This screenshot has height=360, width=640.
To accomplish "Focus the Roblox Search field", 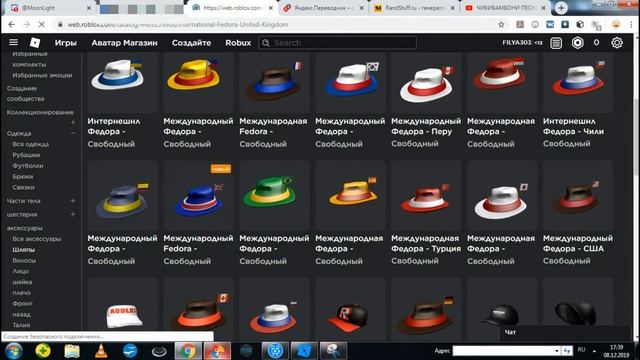I will click(x=338, y=43).
